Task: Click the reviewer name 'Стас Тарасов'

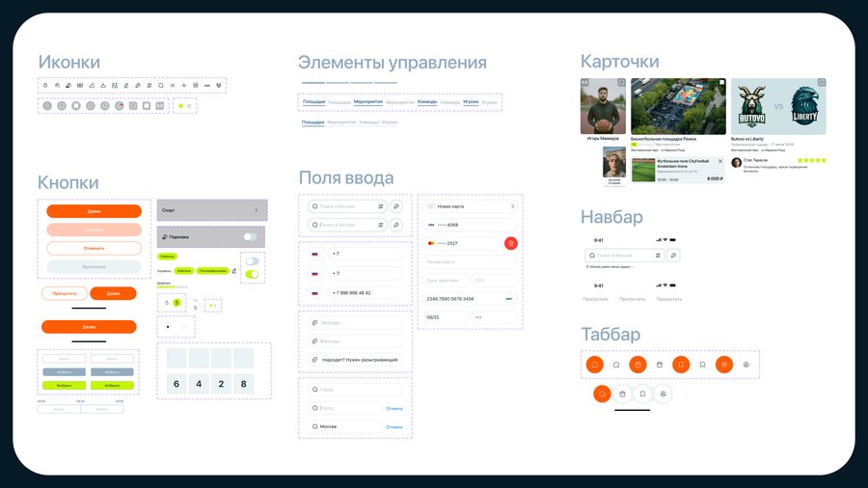Action: point(755,160)
